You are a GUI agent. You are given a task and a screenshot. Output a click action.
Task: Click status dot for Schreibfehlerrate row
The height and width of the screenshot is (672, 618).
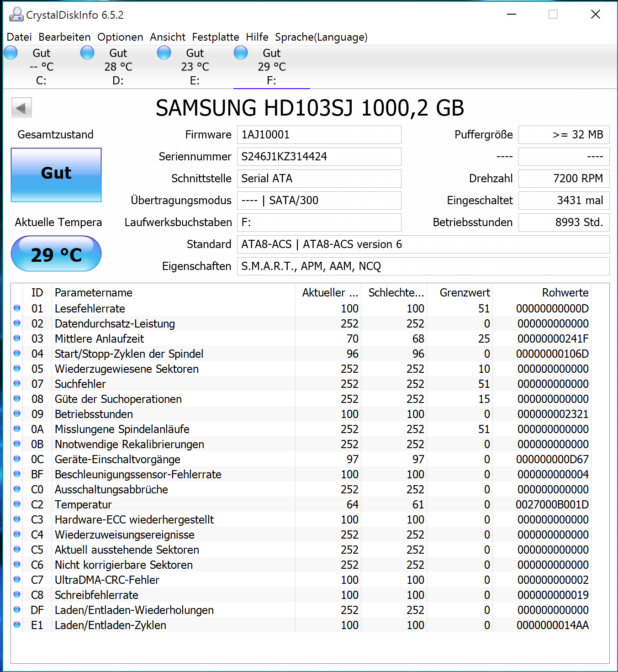tap(17, 594)
